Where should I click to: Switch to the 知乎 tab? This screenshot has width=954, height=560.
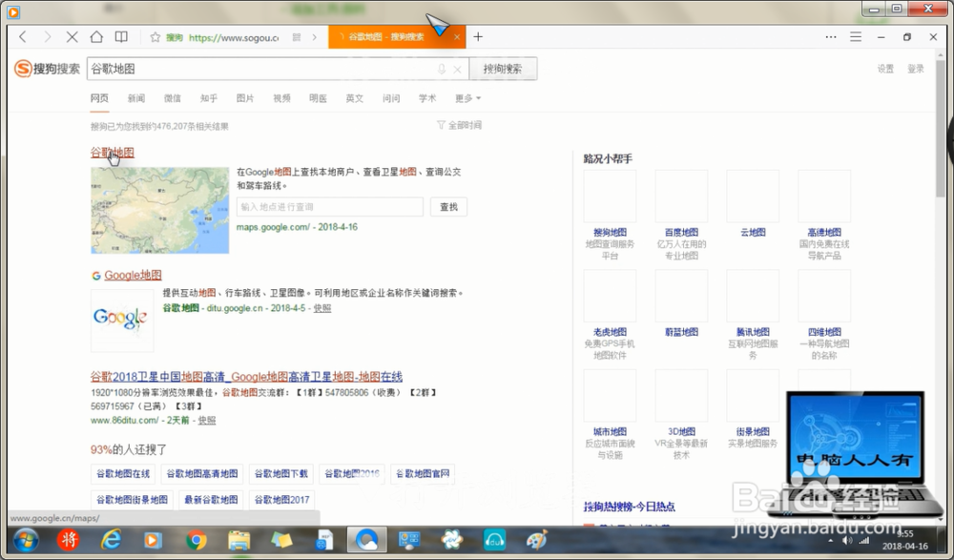(x=209, y=98)
